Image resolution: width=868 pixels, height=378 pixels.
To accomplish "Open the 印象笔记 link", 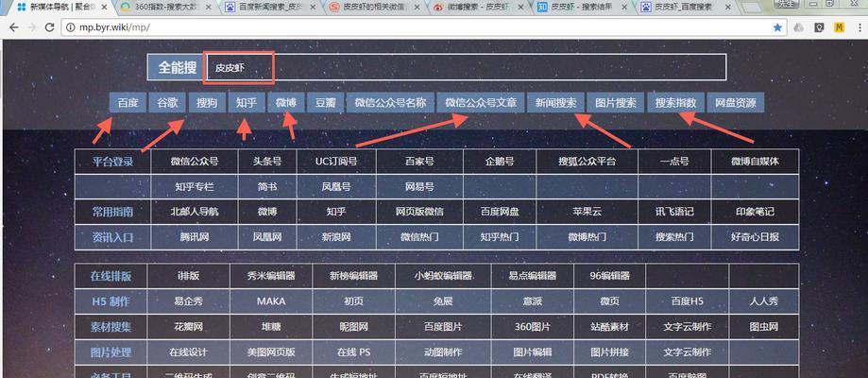I will 755,212.
